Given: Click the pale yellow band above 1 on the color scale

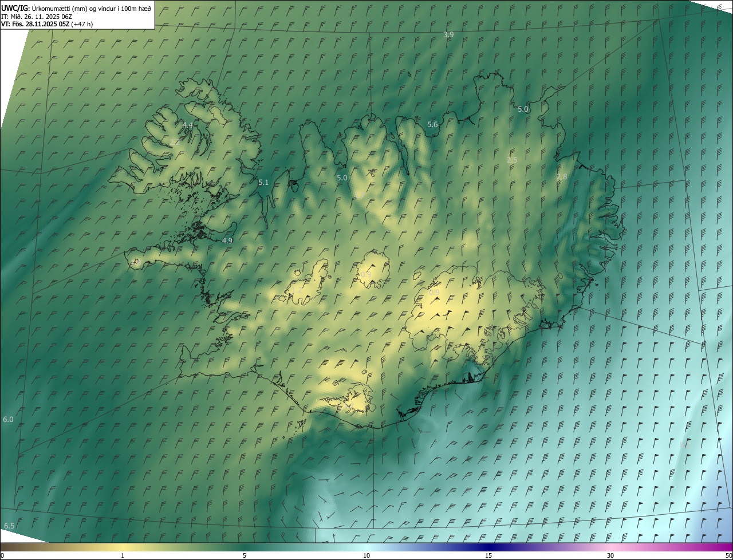Looking at the screenshot, I should pyautogui.click(x=123, y=547).
